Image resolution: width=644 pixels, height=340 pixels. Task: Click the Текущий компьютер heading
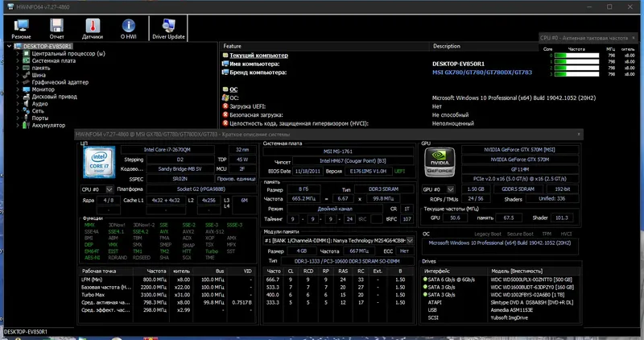click(x=258, y=55)
